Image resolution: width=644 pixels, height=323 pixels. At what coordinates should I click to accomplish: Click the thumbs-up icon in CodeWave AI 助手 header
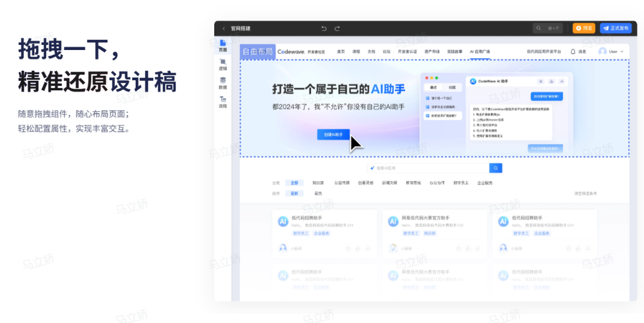(x=551, y=82)
